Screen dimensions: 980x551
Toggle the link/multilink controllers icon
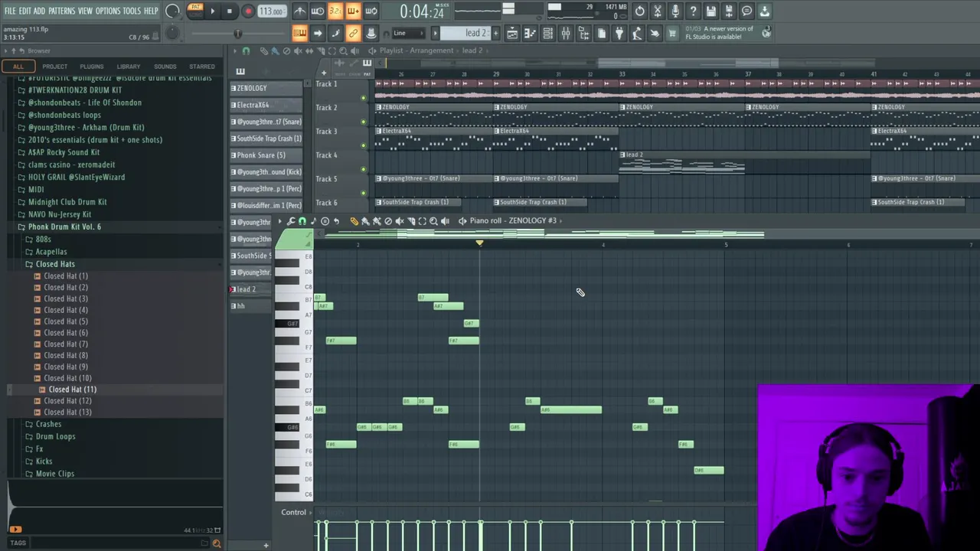point(353,33)
